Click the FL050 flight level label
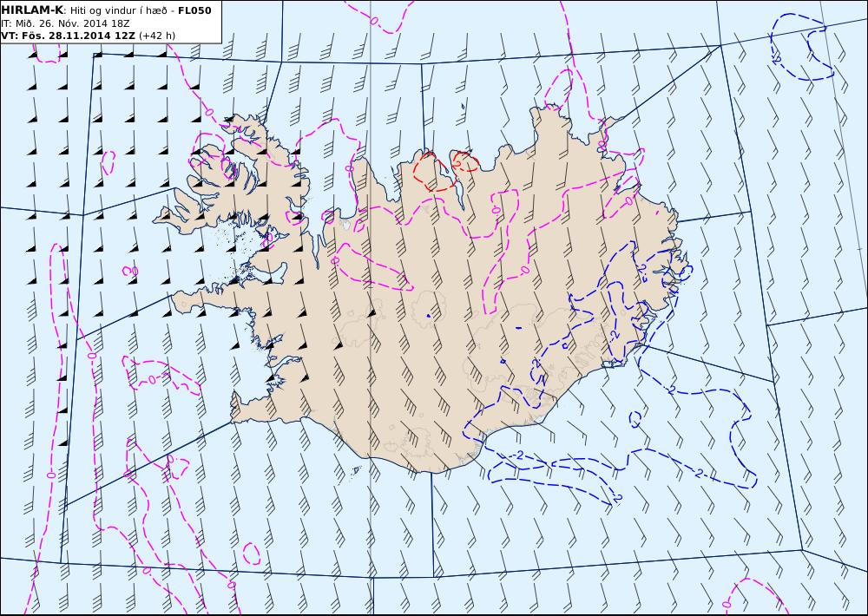 [194, 10]
